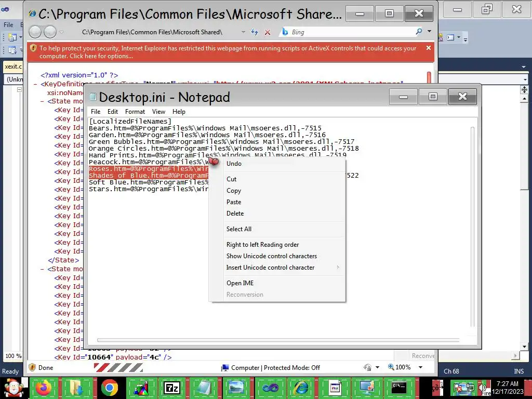Click the Stars.htm line in Notepad
The width and height of the screenshot is (532, 399).
click(149, 189)
